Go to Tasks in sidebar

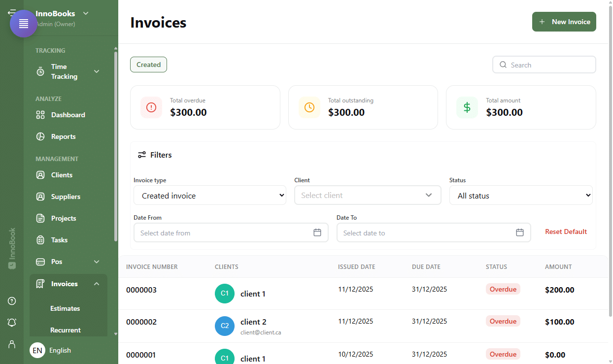[59, 240]
